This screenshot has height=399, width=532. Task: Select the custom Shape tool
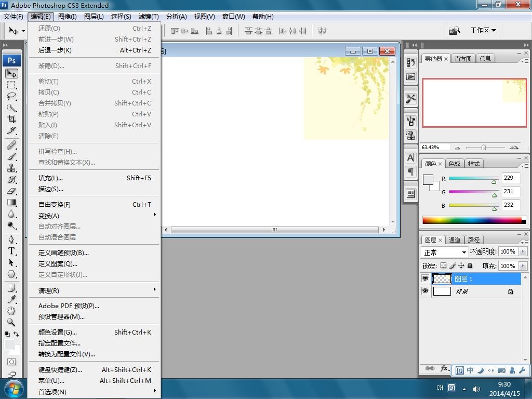click(11, 274)
